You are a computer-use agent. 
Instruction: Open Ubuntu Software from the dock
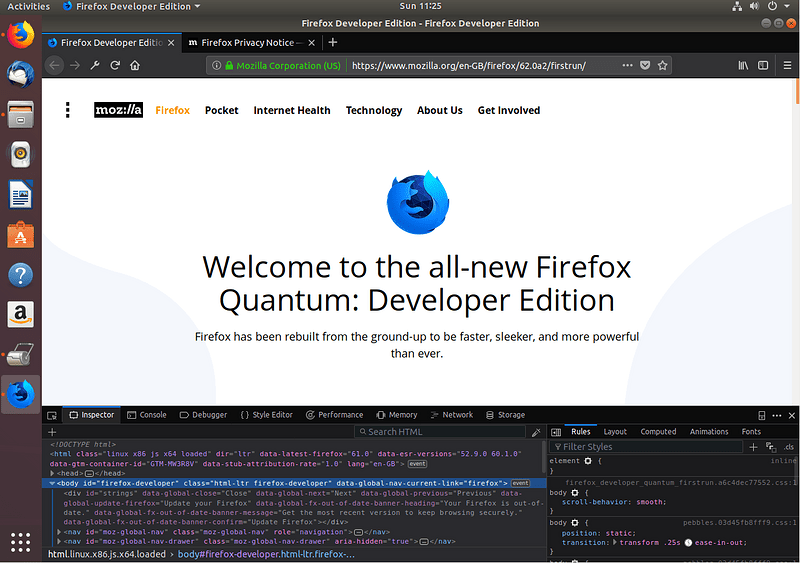20,235
